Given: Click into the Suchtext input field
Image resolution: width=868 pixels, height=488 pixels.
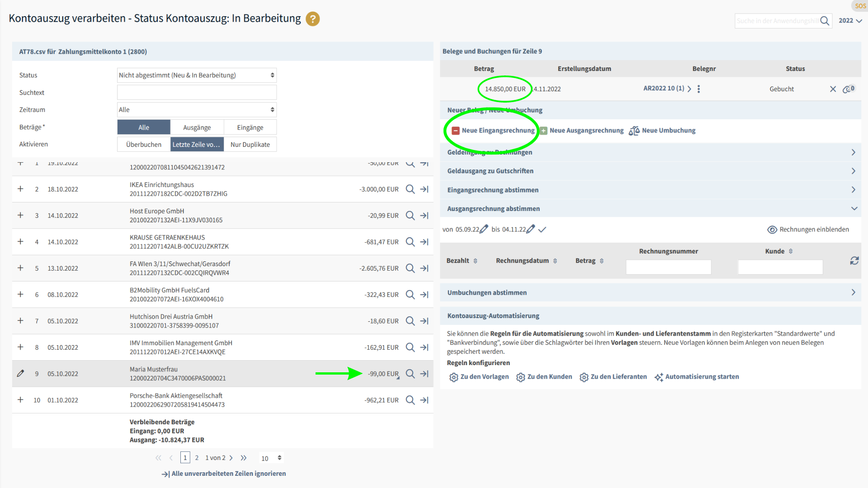Looking at the screenshot, I should (197, 93).
